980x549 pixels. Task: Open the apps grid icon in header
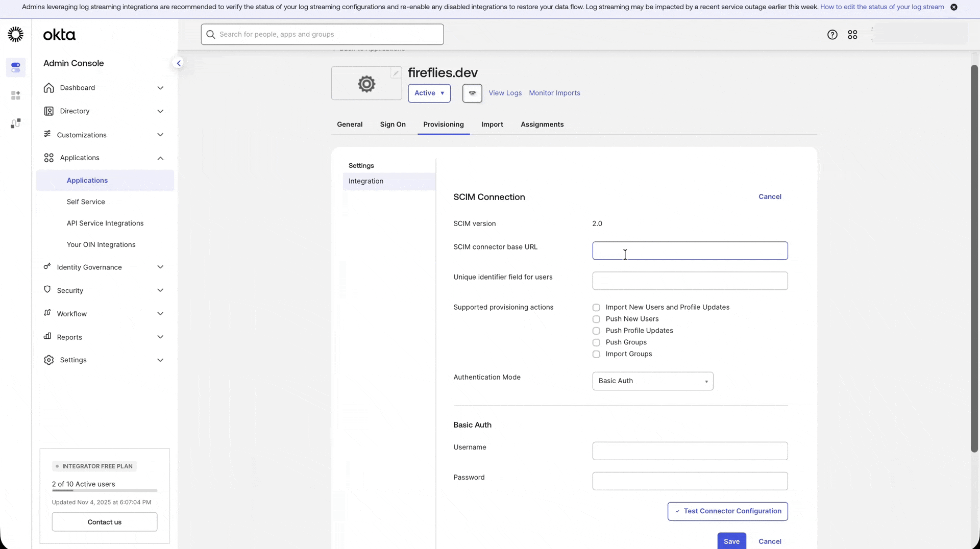coord(852,35)
